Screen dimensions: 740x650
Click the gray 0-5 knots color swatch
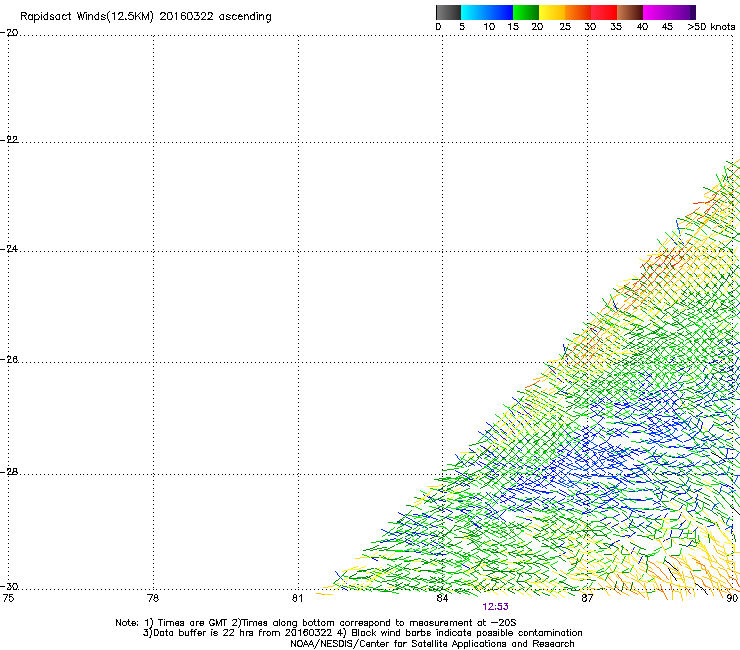pos(448,12)
